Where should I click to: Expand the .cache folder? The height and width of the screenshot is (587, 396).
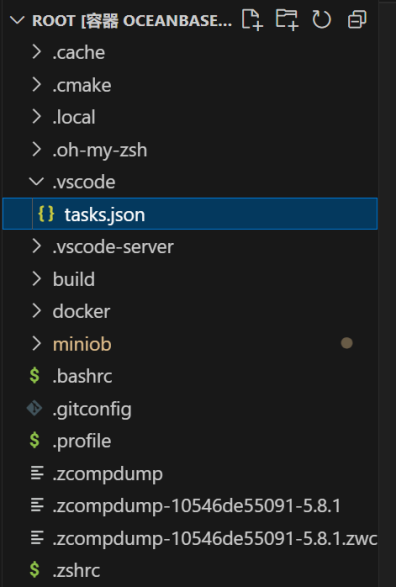190,52
